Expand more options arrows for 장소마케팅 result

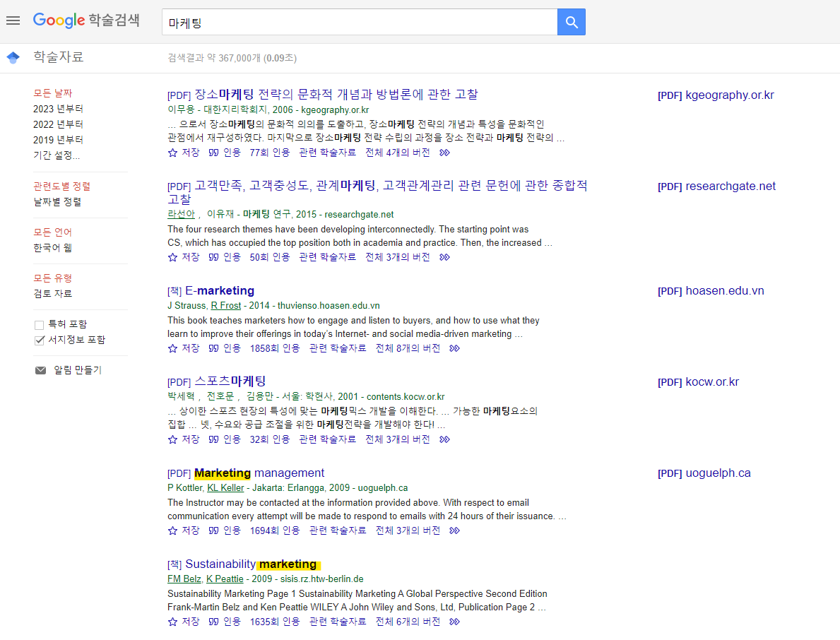pyautogui.click(x=444, y=153)
